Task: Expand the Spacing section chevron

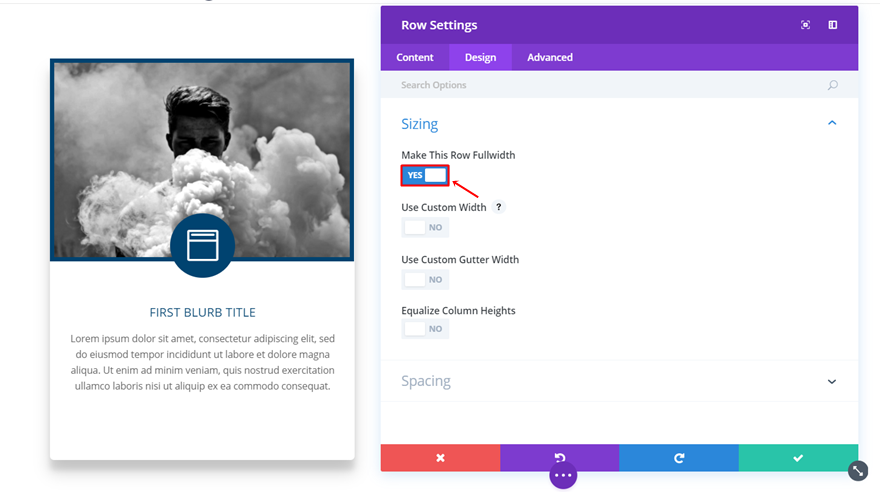Action: (x=832, y=381)
